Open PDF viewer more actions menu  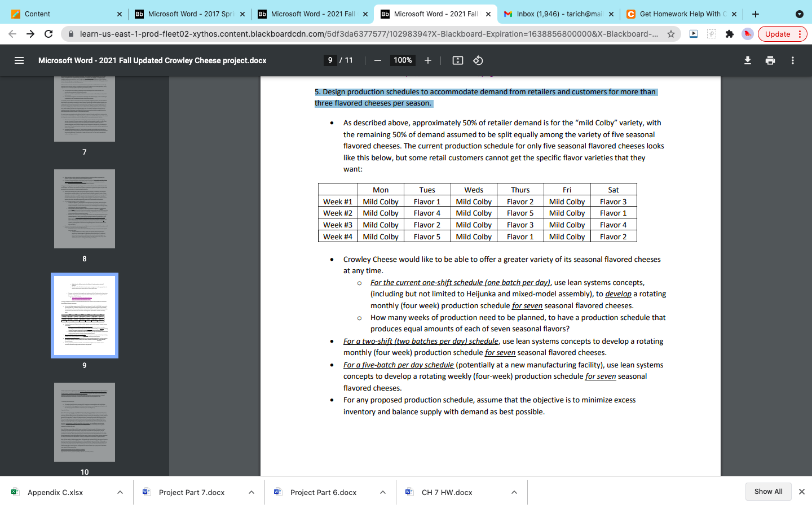(x=793, y=60)
